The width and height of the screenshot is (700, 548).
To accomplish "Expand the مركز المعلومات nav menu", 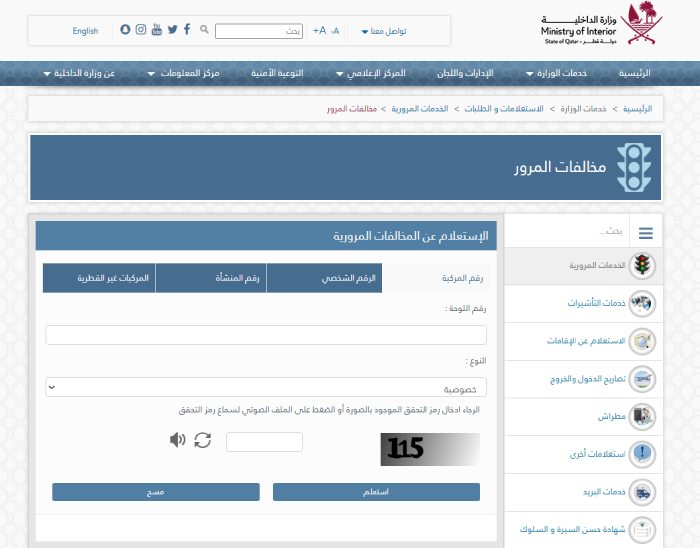I will pos(183,73).
